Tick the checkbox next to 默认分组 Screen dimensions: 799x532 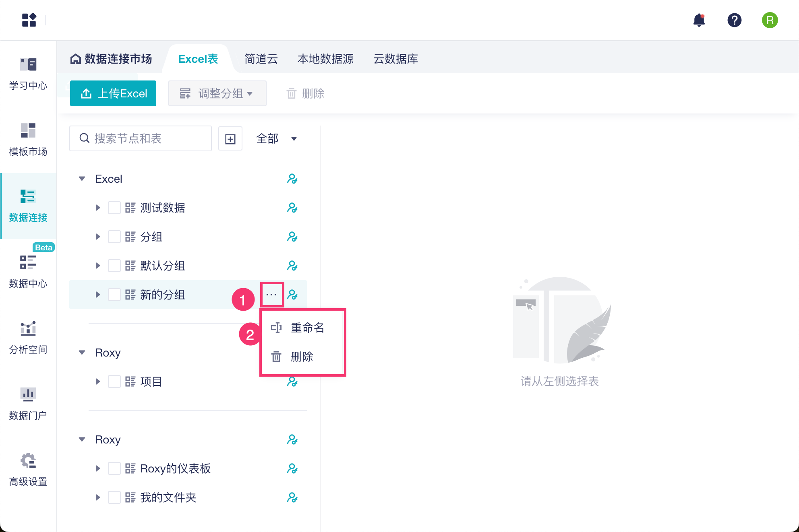[114, 266]
